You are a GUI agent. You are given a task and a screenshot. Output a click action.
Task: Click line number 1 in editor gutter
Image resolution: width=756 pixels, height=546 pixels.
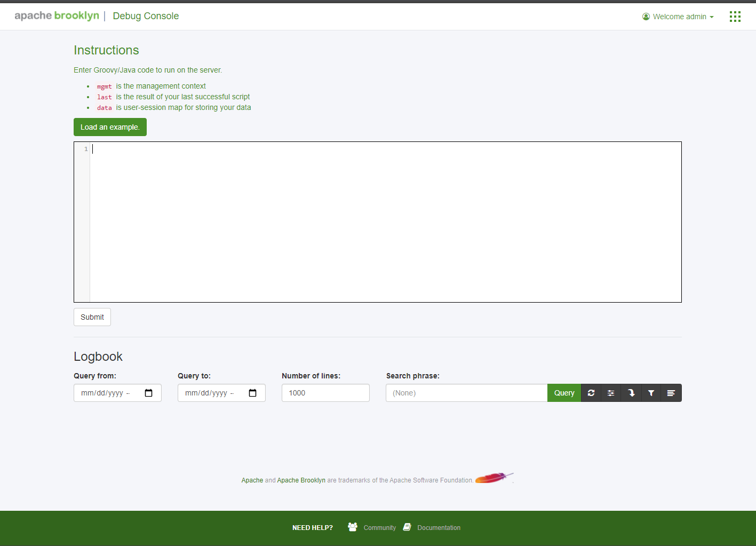[86, 149]
